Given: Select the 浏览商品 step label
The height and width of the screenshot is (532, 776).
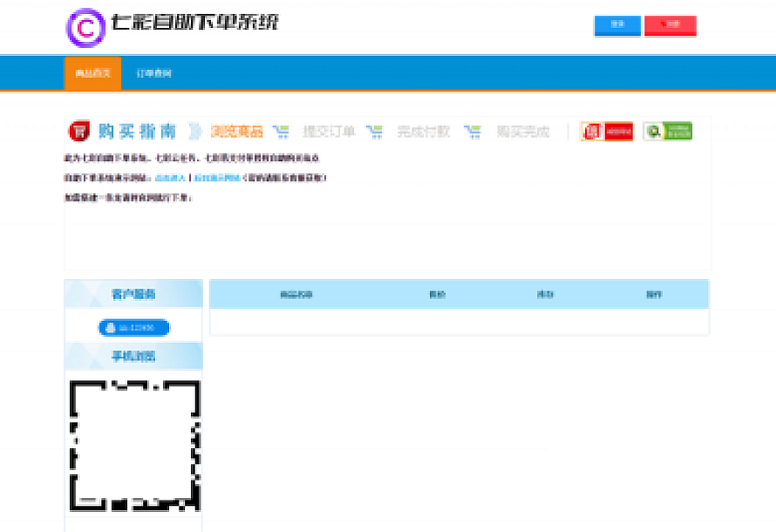Looking at the screenshot, I should pos(236,132).
